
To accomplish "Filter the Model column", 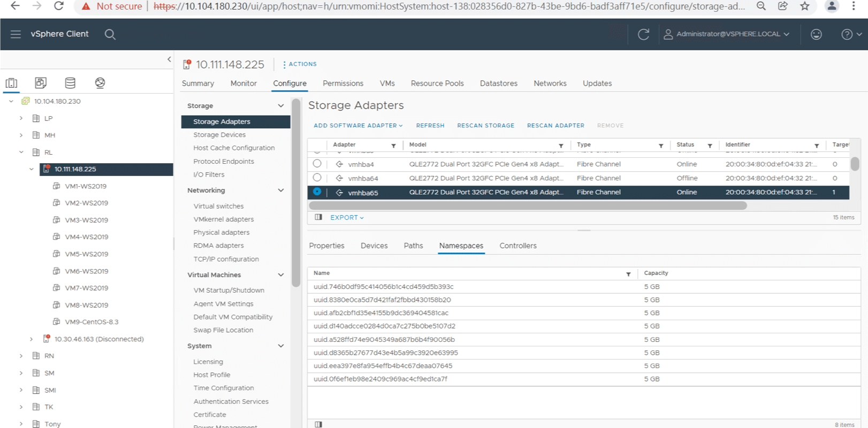I will coord(561,146).
